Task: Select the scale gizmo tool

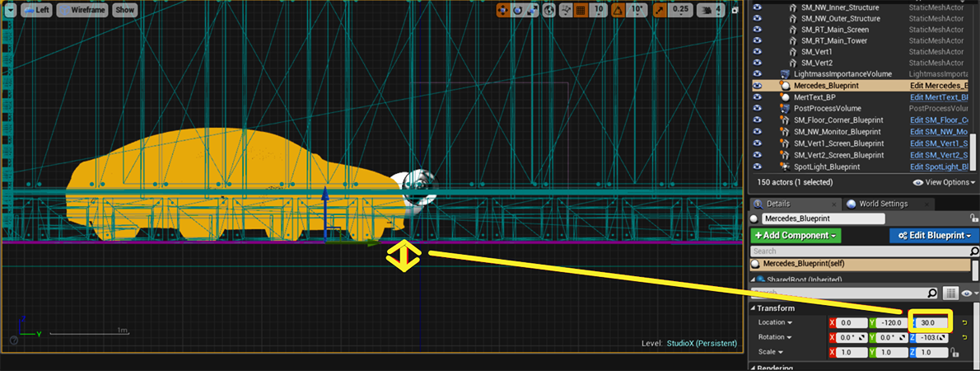Action: click(532, 10)
